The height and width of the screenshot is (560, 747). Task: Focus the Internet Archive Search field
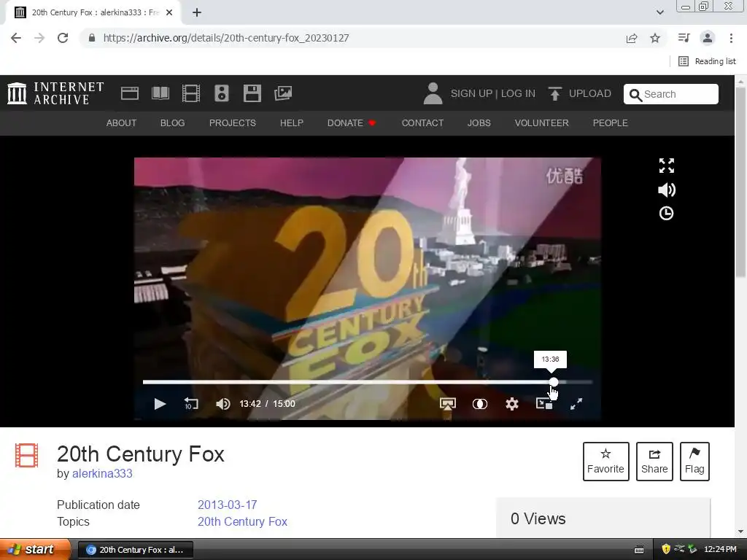pyautogui.click(x=671, y=94)
